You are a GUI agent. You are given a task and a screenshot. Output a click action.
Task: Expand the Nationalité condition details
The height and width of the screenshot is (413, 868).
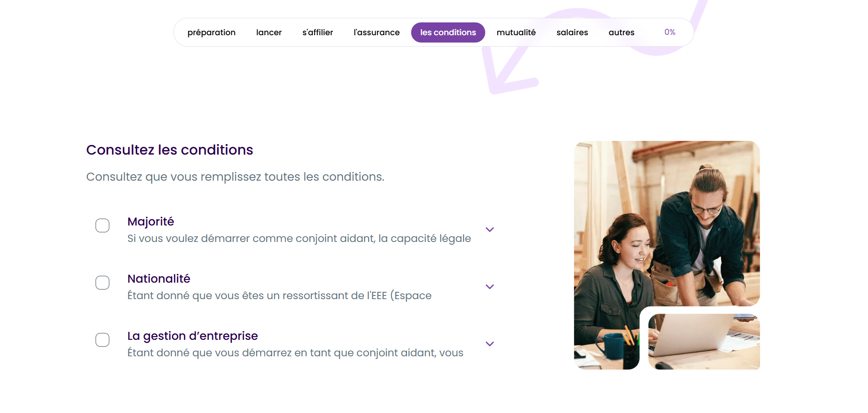489,286
